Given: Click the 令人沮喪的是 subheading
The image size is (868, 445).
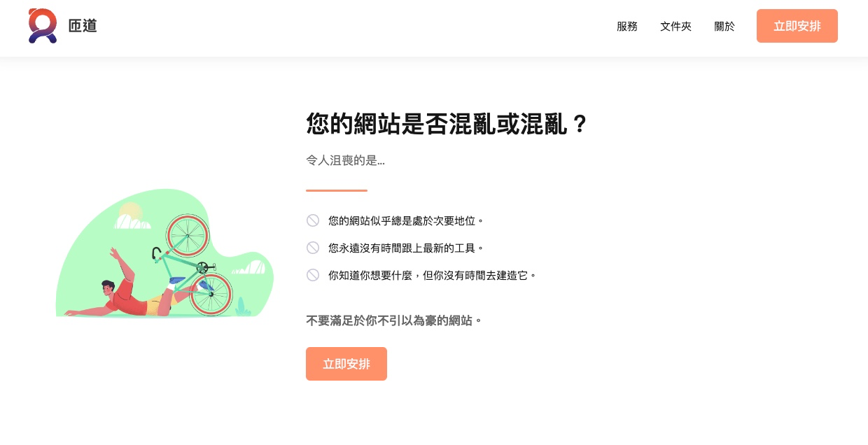Looking at the screenshot, I should point(345,161).
